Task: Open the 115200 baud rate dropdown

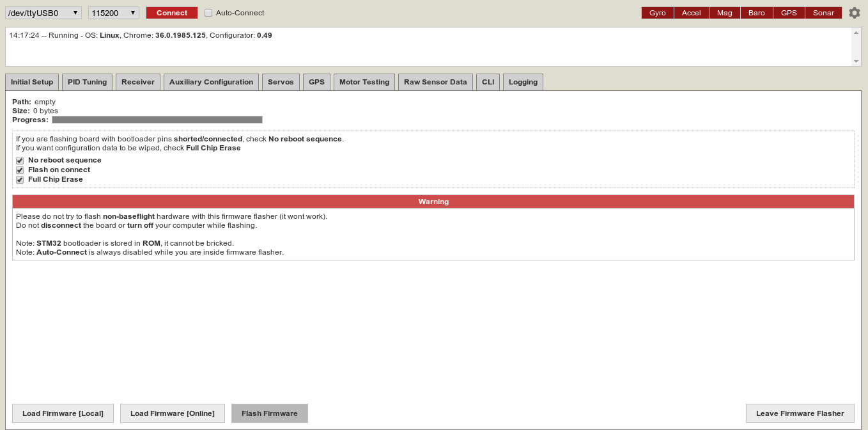Action: (x=114, y=13)
